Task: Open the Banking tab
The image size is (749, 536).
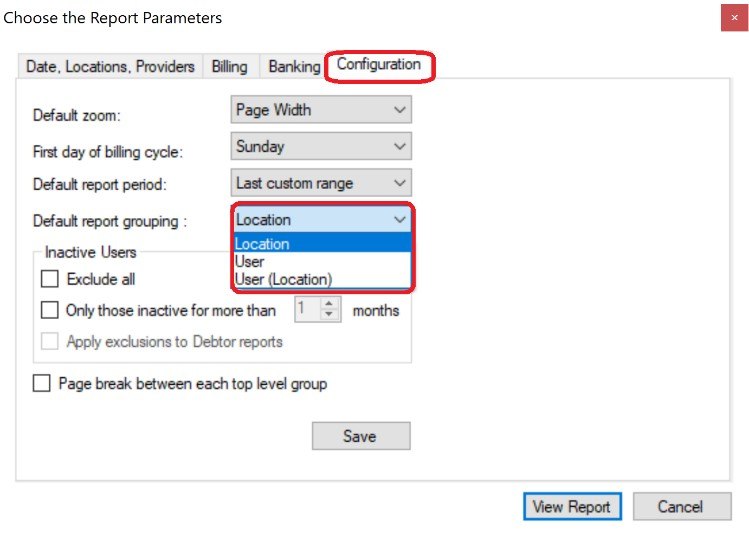Action: pos(294,66)
